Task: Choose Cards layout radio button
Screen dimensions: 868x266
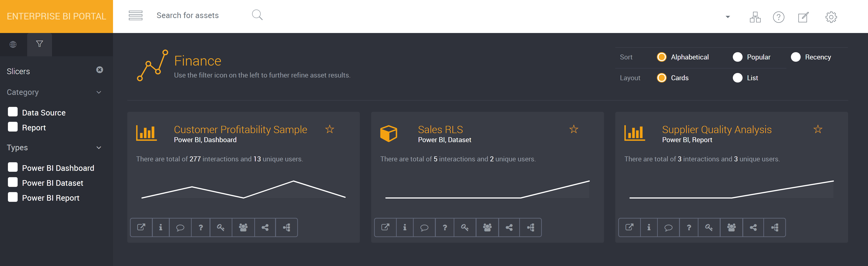Action: pyautogui.click(x=661, y=78)
